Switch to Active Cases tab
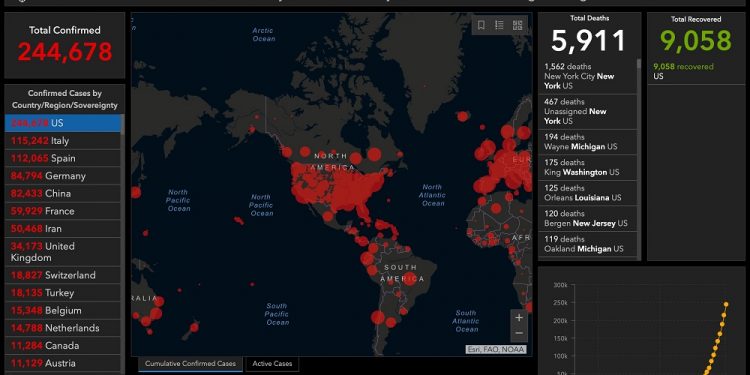 point(272,364)
